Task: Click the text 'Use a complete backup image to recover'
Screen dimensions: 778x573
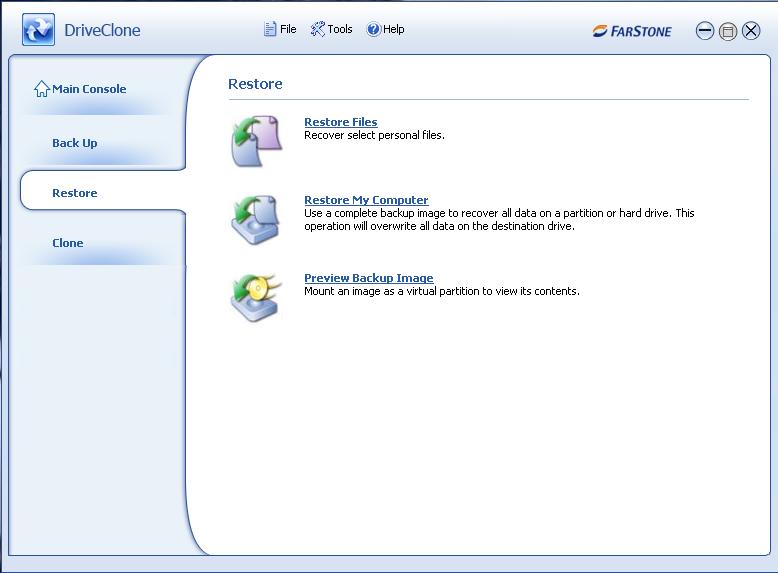Action: [x=401, y=213]
